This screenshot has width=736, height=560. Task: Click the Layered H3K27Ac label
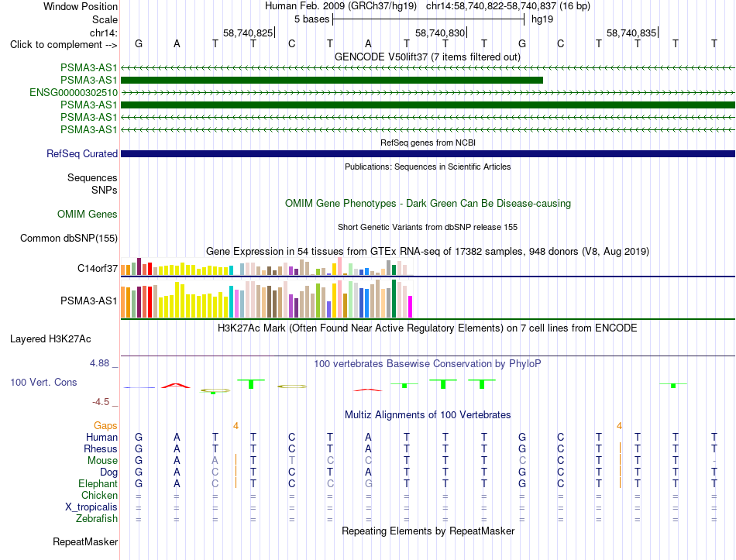(x=50, y=339)
